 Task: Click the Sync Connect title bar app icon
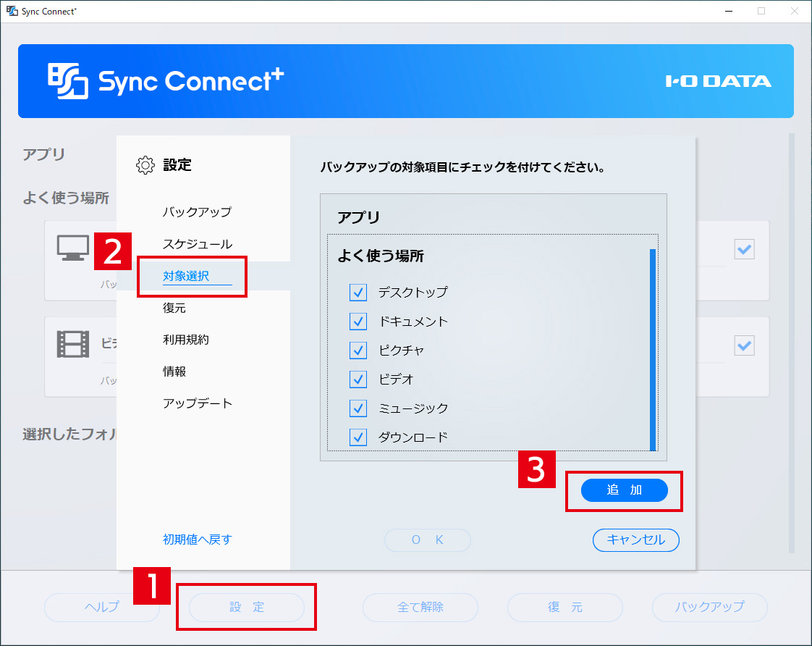(12, 12)
